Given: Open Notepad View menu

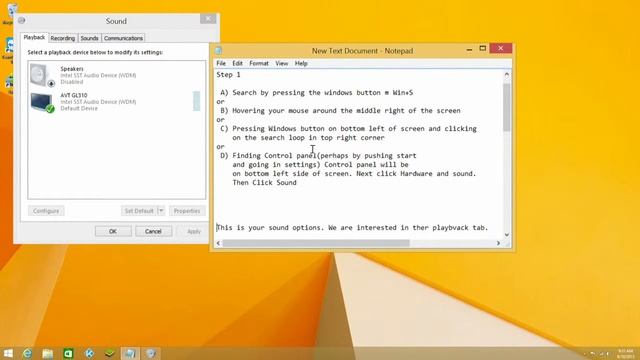Looking at the screenshot, I should (281, 63).
